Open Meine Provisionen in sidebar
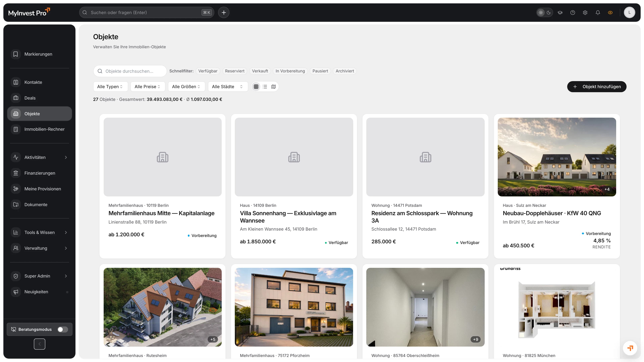Image resolution: width=644 pixels, height=362 pixels. 40,189
